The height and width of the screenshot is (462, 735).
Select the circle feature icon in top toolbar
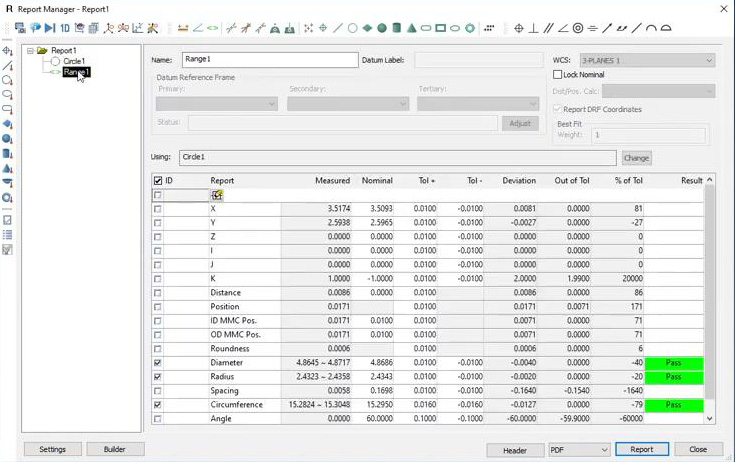352,28
